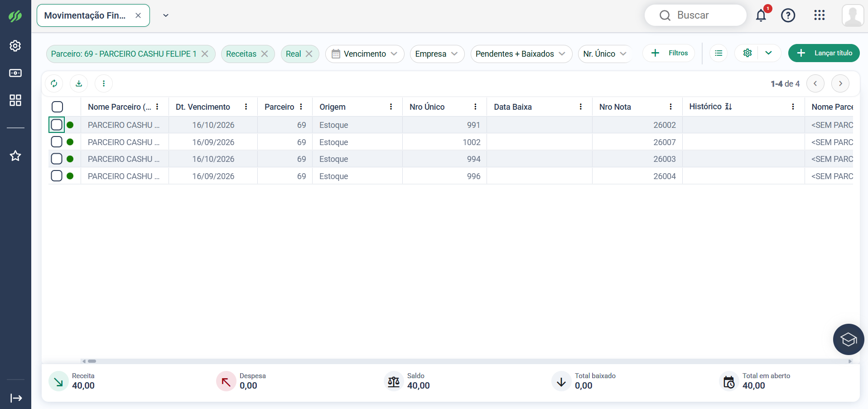Export the table using the download icon
The width and height of the screenshot is (868, 409).
coord(79,83)
